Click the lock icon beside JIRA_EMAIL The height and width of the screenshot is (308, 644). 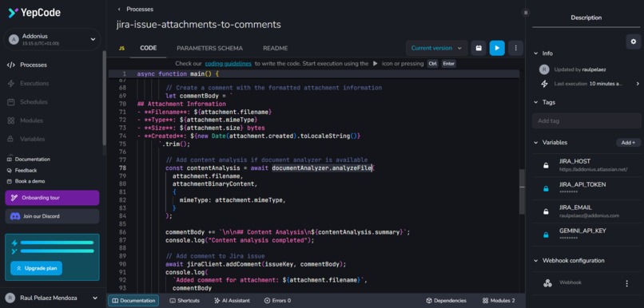click(x=546, y=211)
